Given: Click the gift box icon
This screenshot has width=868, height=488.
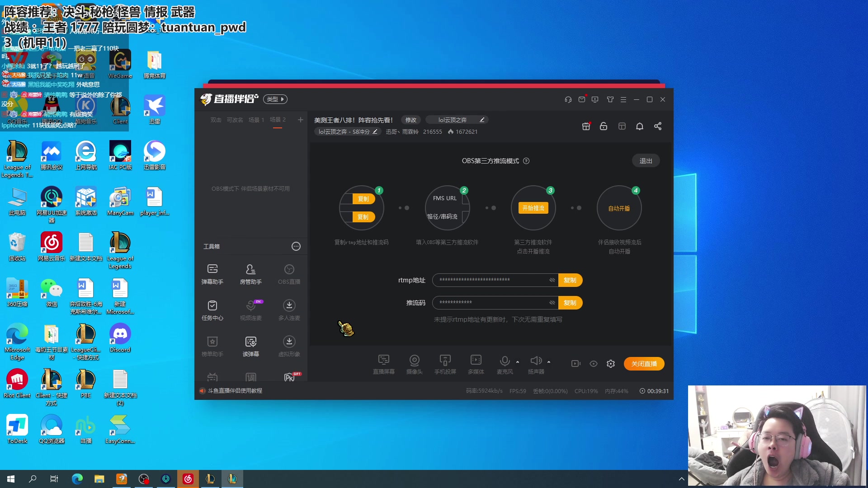Looking at the screenshot, I should coord(586,127).
